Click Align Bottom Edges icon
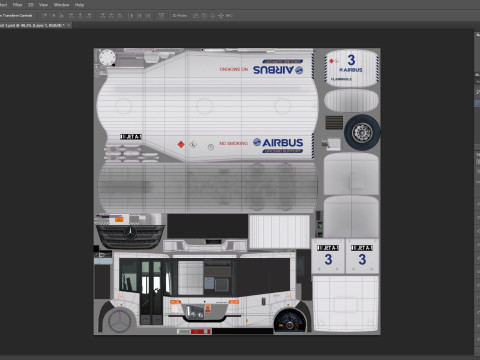Screen dimensions: 480x360 coord(61,16)
